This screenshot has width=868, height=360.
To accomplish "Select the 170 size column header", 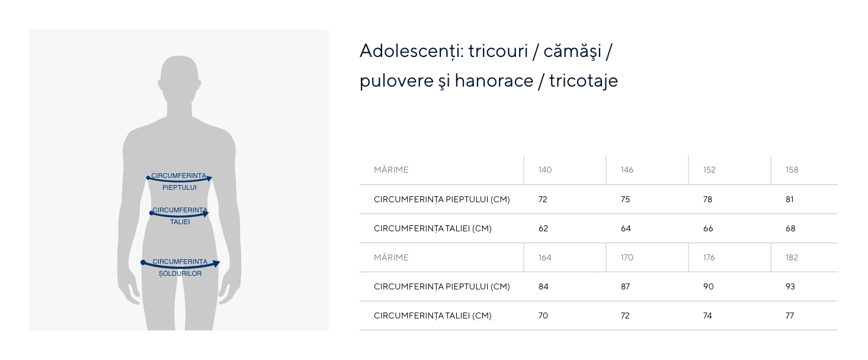I will 627,258.
